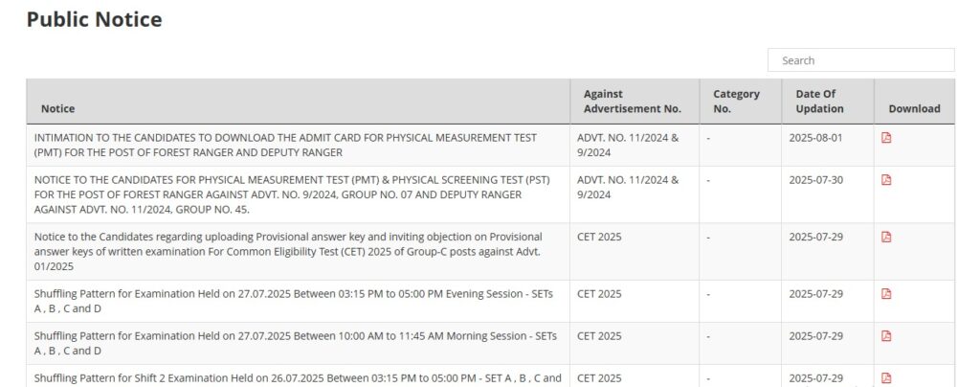Download PDF for PMT & PST notice dated 2025-07-30
The width and height of the screenshot is (980, 387).
(886, 180)
